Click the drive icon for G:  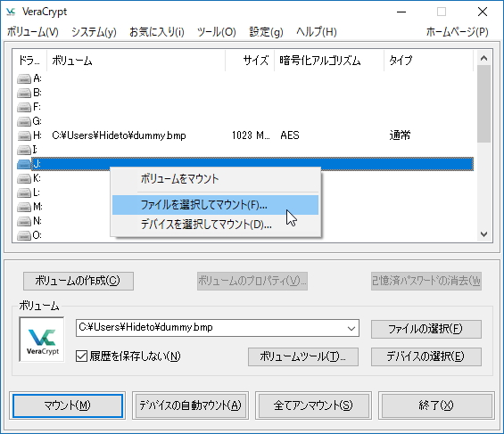(24, 122)
